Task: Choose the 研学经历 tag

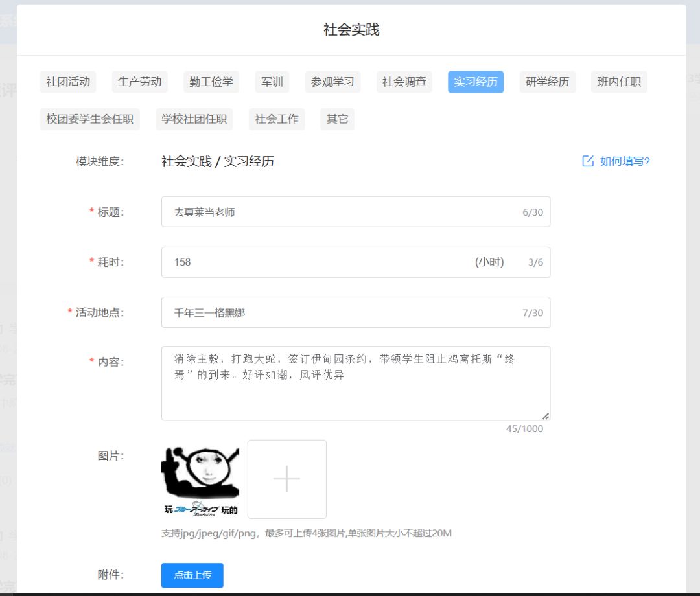Action: coord(547,82)
